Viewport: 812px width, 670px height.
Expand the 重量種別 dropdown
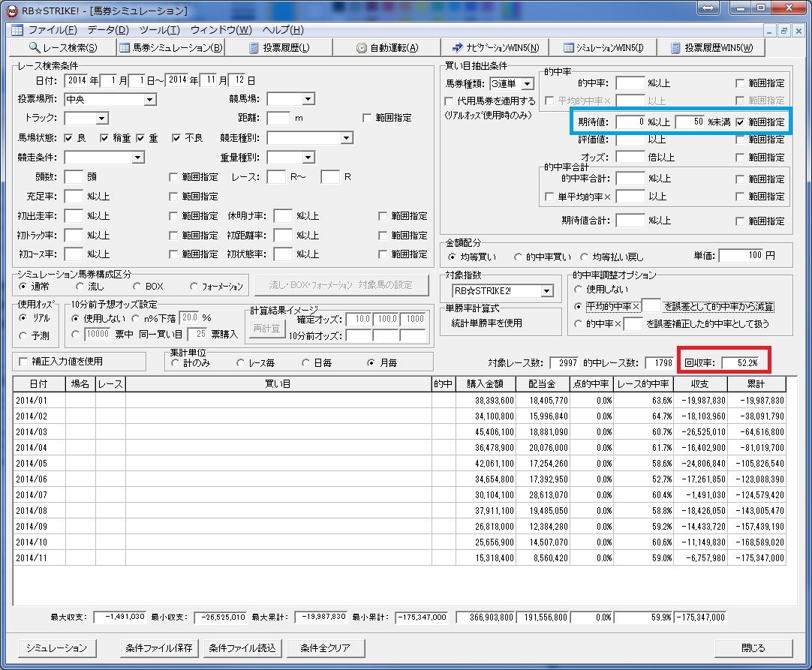point(308,158)
